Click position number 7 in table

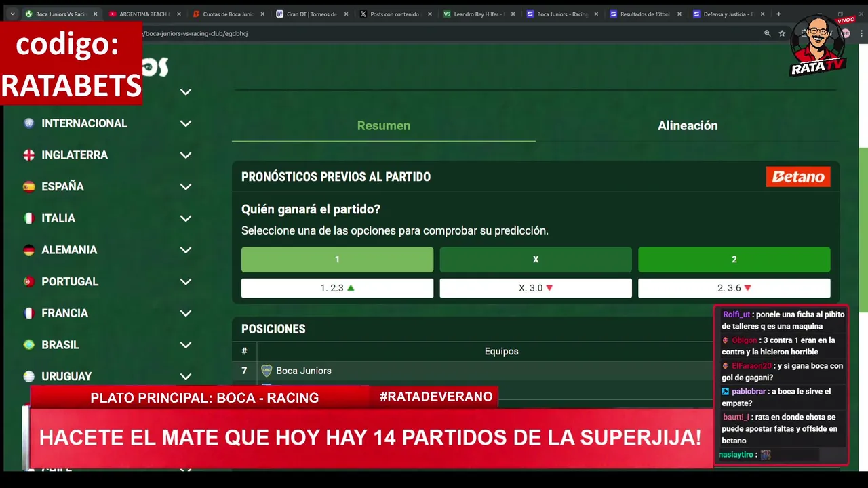(244, 371)
